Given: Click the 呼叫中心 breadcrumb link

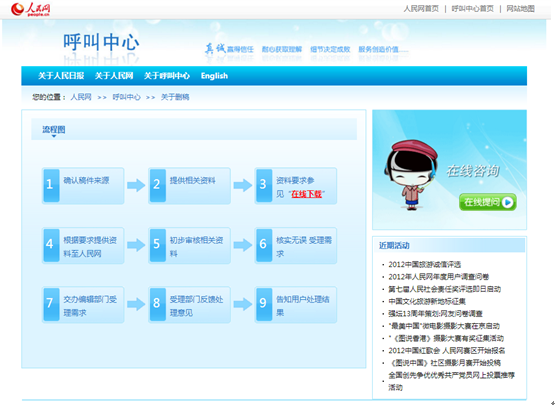Looking at the screenshot, I should pos(126,97).
